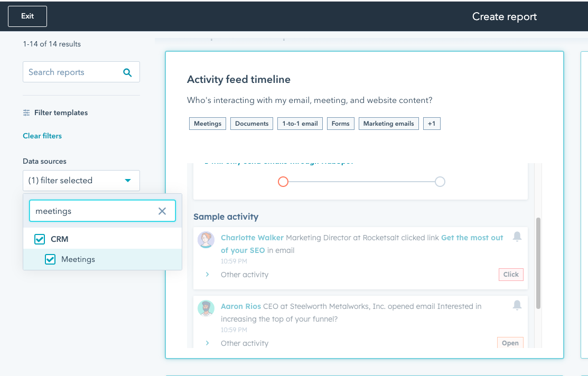
Task: Click the search icon in Search reports
Action: tap(127, 72)
